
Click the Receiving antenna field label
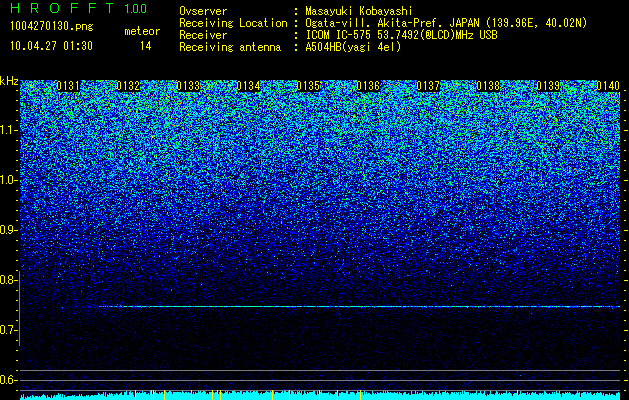(x=230, y=47)
